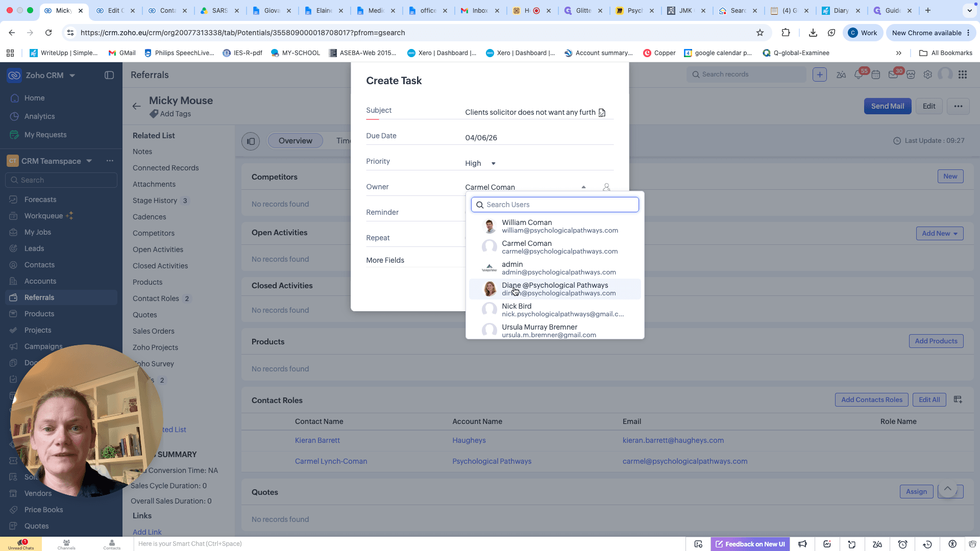Click the manage columns icon in Contact Roles
The width and height of the screenshot is (980, 551).
pyautogui.click(x=958, y=399)
